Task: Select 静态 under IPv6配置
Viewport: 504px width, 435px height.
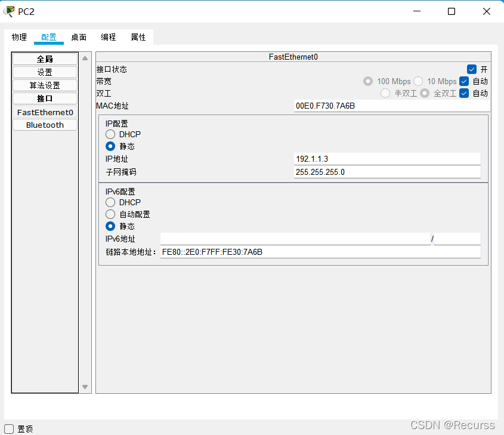Action: tap(110, 226)
